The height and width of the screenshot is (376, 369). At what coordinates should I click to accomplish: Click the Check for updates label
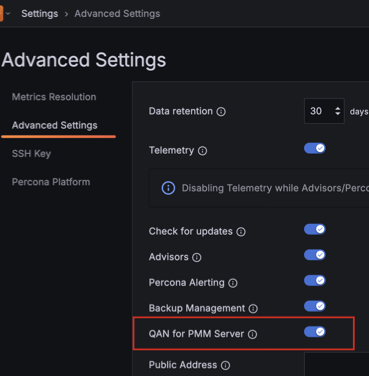(191, 231)
